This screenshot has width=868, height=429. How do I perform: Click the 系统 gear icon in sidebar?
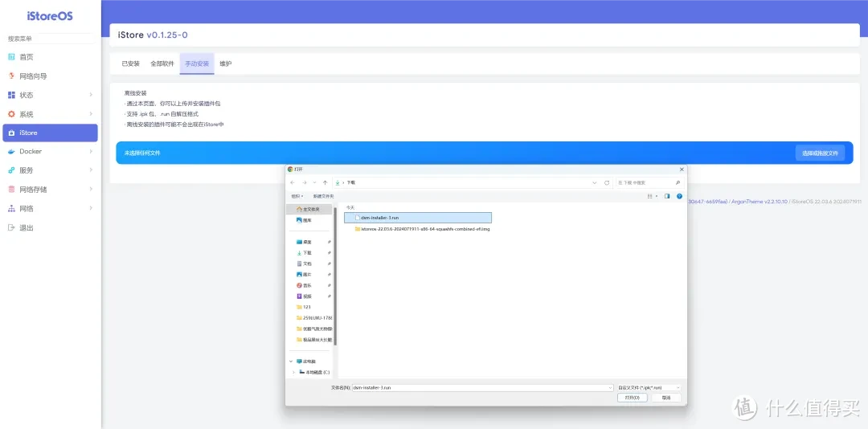[x=11, y=114]
